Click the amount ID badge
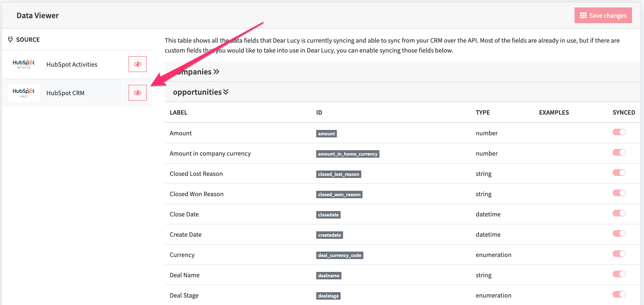The width and height of the screenshot is (644, 305). 327,134
